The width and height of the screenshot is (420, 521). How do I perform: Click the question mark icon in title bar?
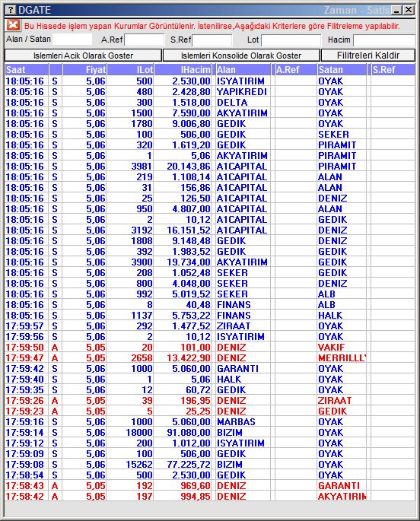coord(11,10)
